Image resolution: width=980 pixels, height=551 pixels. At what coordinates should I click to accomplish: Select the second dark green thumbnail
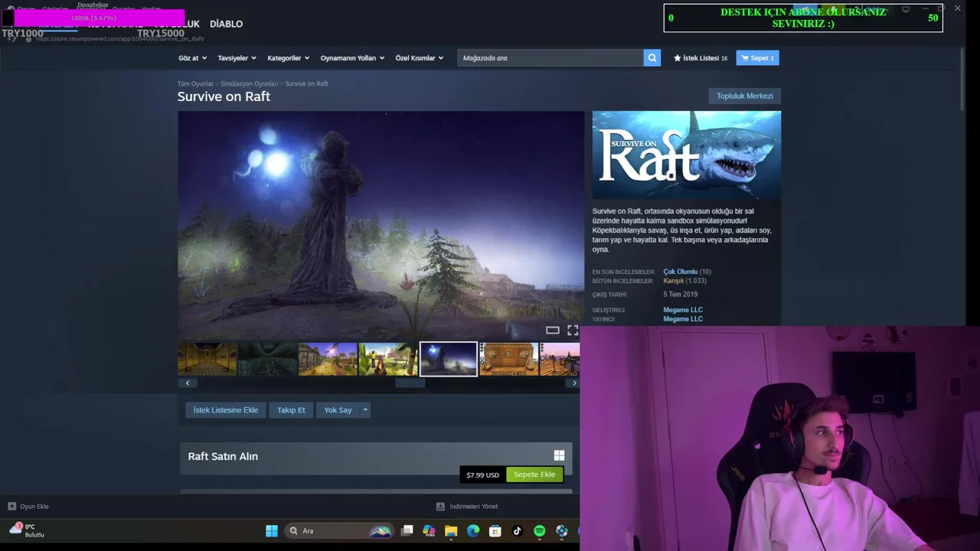tap(268, 359)
